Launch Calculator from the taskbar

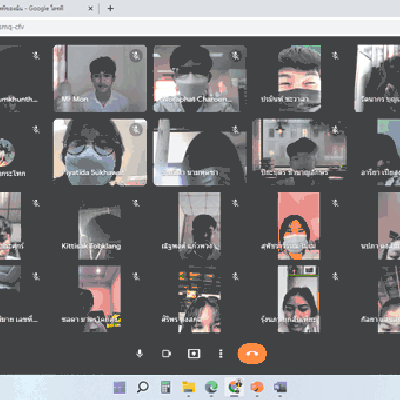click(166, 387)
